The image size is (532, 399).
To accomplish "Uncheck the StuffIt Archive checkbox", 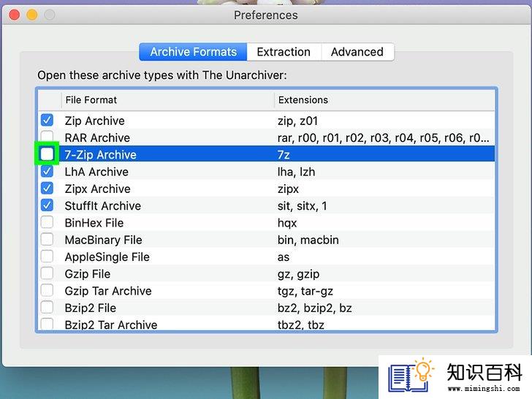I will tap(47, 205).
